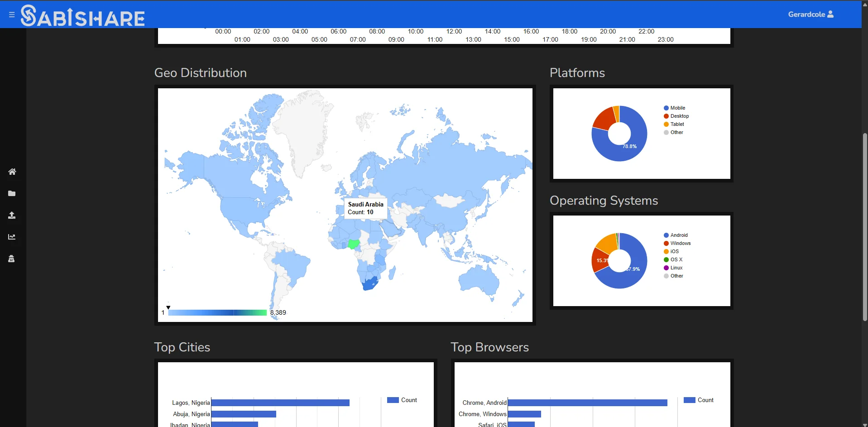Select the Files folder icon in sidebar

click(x=12, y=193)
